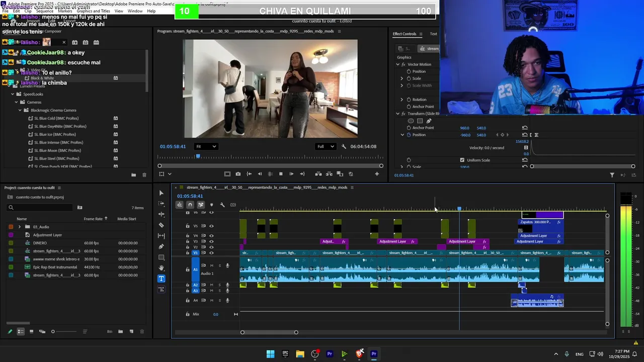Open the Full playback resolution dropdown
This screenshot has height=362, width=644.
point(325,146)
